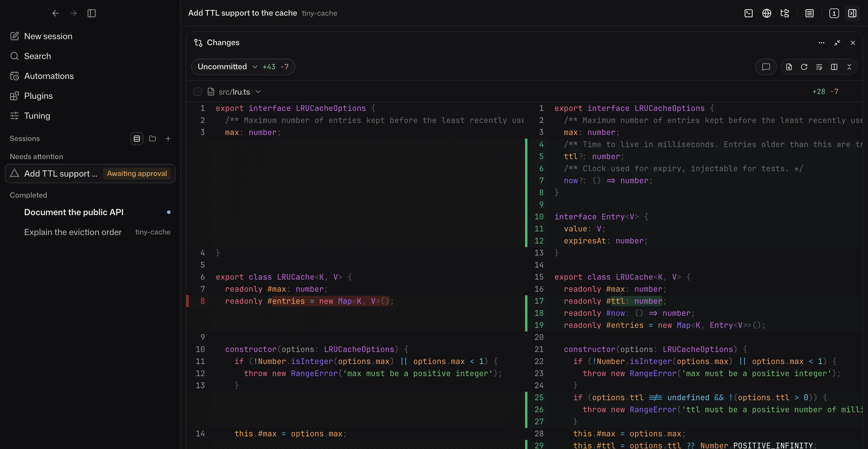Shrink the Changes panel with the arrows icon
Viewport: 868px width, 449px height.
[837, 43]
